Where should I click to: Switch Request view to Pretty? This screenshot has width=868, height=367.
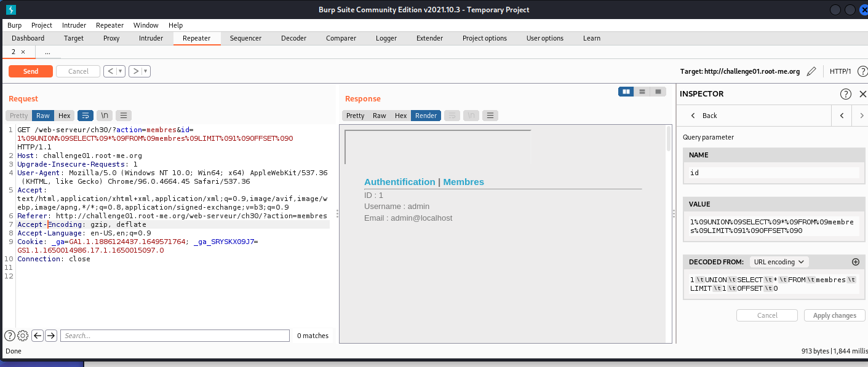tap(19, 116)
